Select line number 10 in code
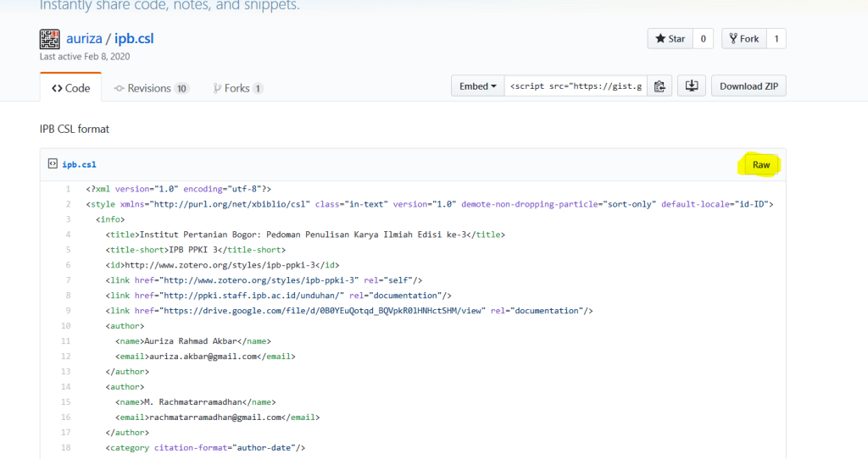This screenshot has width=868, height=459. (65, 326)
